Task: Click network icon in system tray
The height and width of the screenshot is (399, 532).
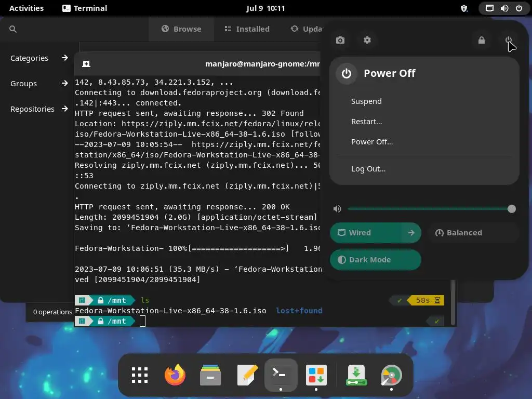Action: [489, 8]
